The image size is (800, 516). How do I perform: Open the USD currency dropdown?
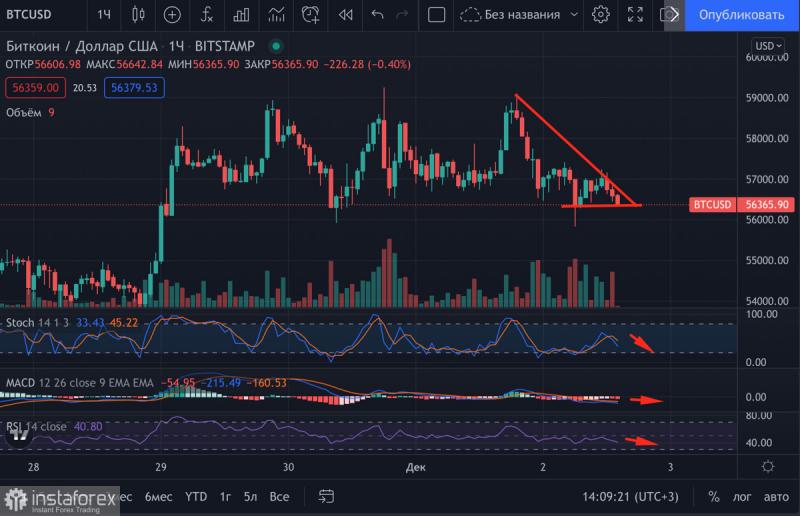point(768,45)
